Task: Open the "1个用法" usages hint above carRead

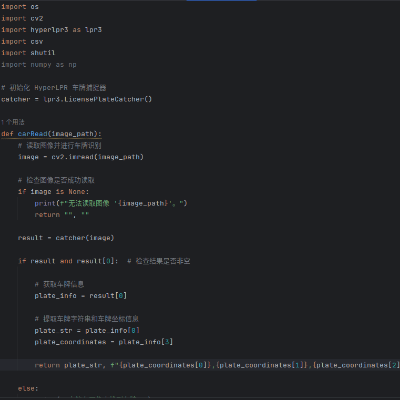Action: tap(13, 122)
